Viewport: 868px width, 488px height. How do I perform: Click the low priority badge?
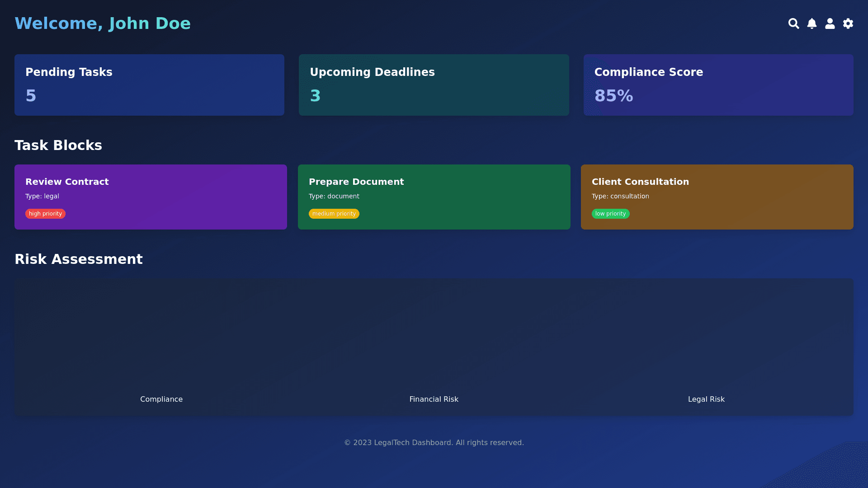[x=610, y=214]
